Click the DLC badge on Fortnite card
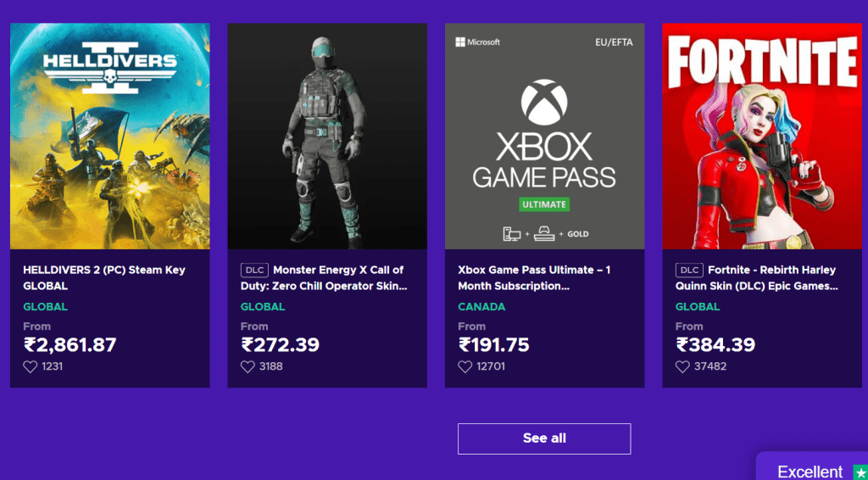The height and width of the screenshot is (480, 868). tap(689, 271)
